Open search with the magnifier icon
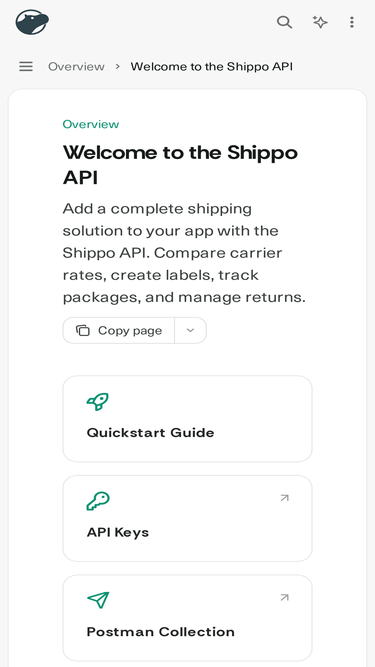375x667 pixels. tap(284, 22)
